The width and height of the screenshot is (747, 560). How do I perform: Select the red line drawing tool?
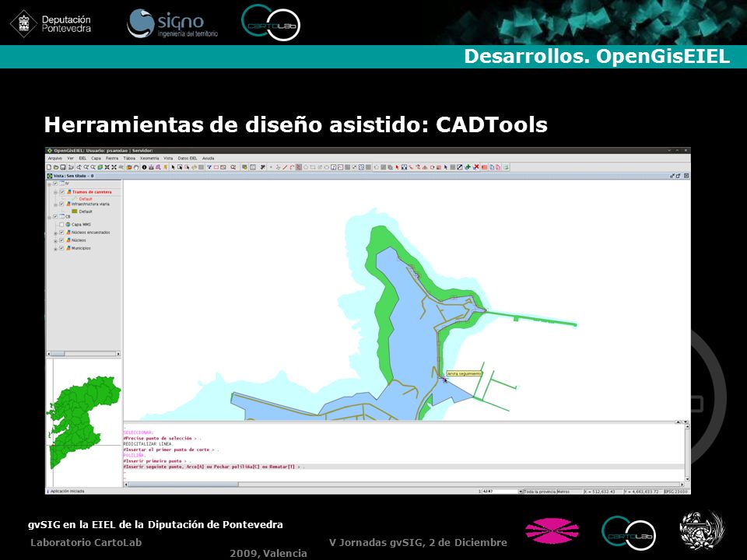(285, 167)
